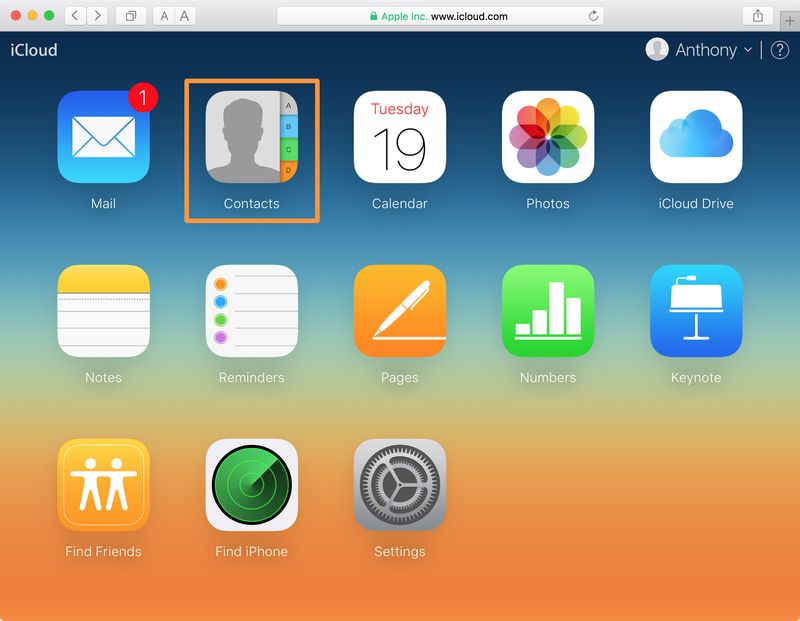The width and height of the screenshot is (800, 621).
Task: Open a new tab with plus button
Action: point(790,21)
